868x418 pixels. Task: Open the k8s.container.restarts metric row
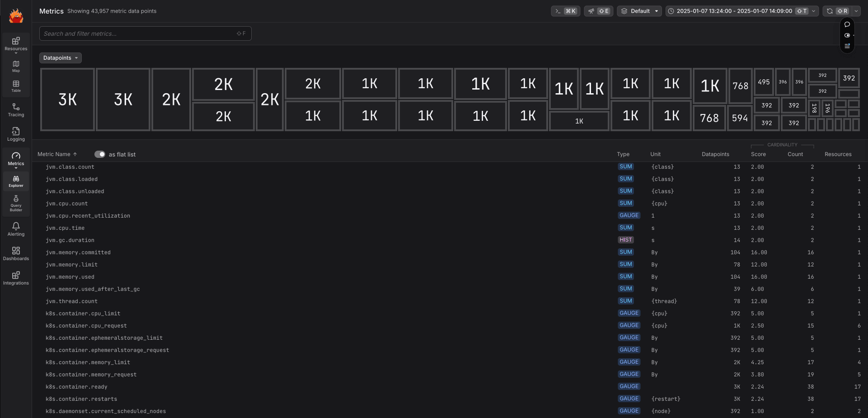point(450,399)
